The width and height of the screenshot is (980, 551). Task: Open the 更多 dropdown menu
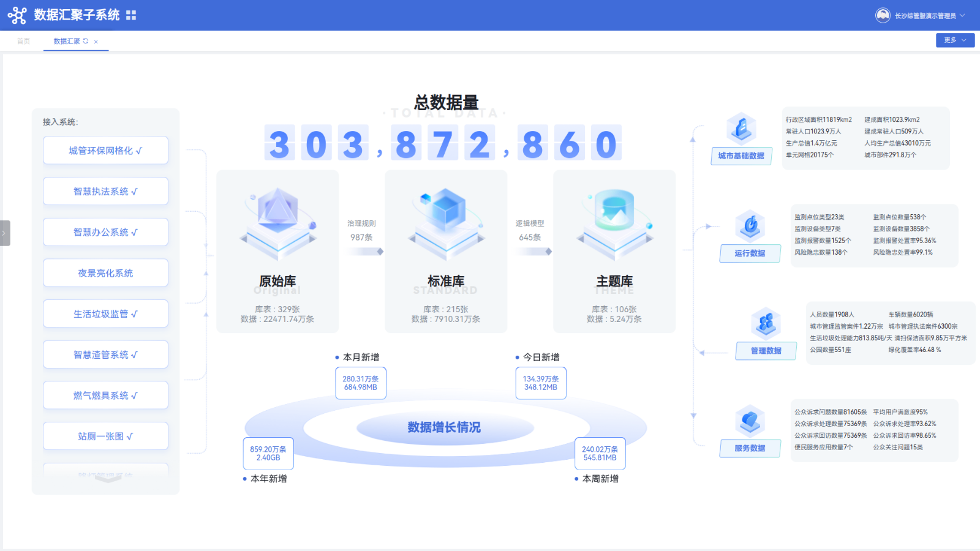point(954,40)
